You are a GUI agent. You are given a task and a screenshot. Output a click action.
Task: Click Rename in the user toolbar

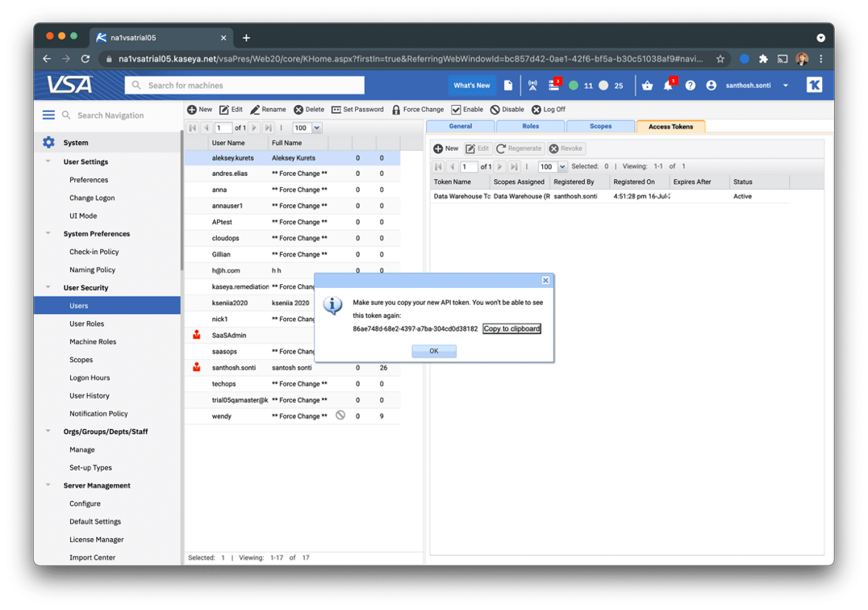268,110
